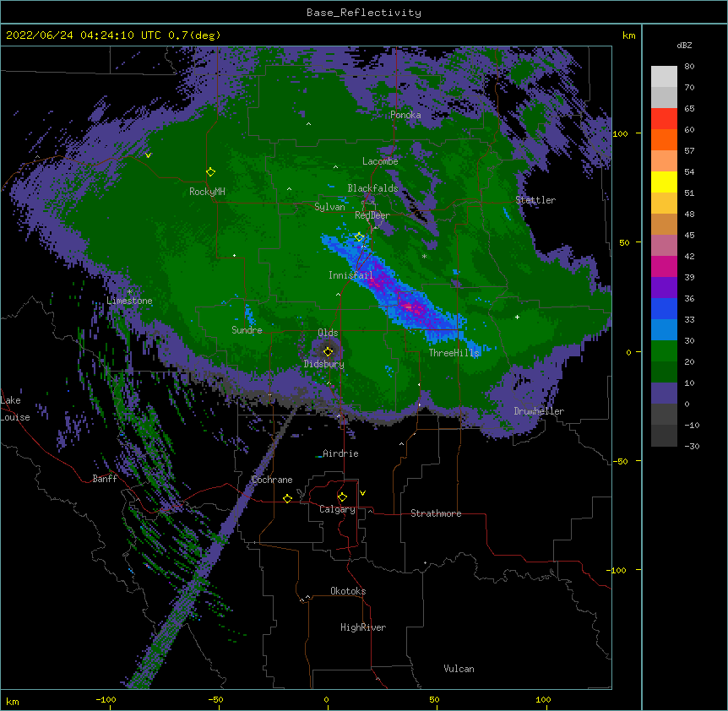Select the slate purple swatch below 10 dBZ
The height and width of the screenshot is (711, 728).
664,393
